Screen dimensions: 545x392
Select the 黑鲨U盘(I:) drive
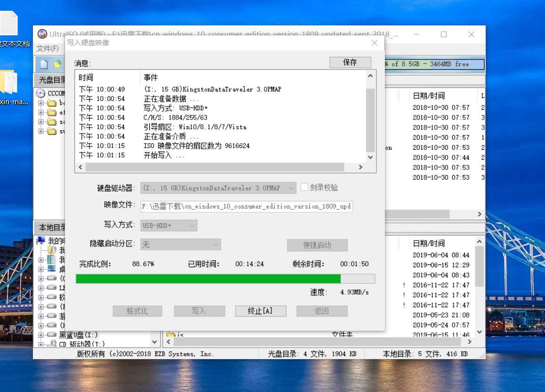pos(78,335)
